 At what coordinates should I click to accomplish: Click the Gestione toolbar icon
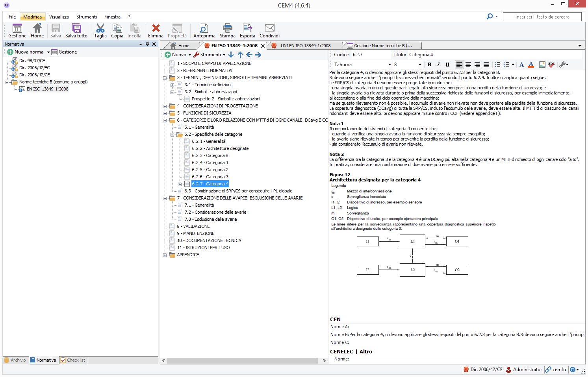coord(17,31)
